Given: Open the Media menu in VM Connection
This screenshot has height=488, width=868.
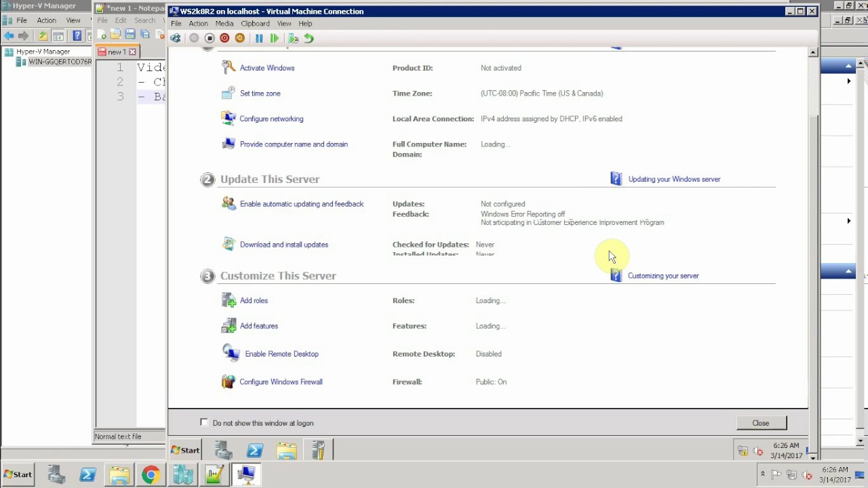Looking at the screenshot, I should click(x=224, y=24).
